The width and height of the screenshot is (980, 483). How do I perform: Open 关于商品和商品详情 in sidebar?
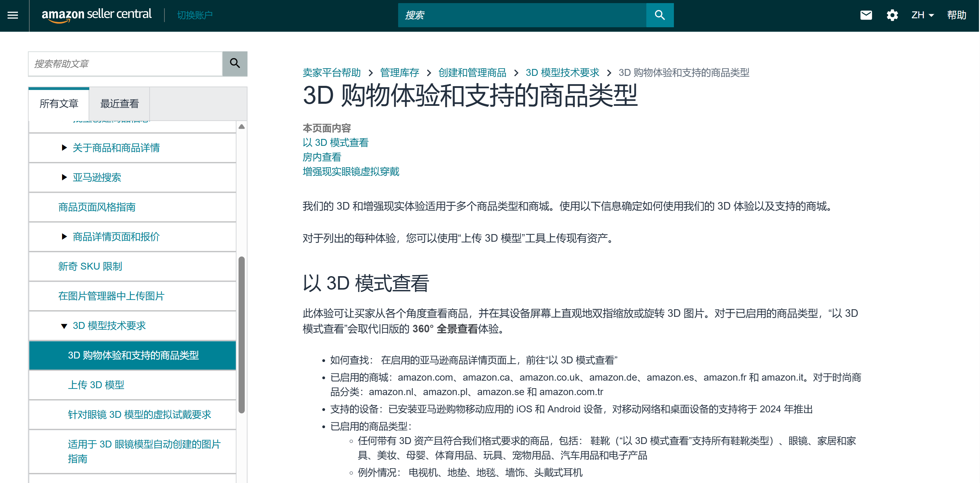point(116,148)
